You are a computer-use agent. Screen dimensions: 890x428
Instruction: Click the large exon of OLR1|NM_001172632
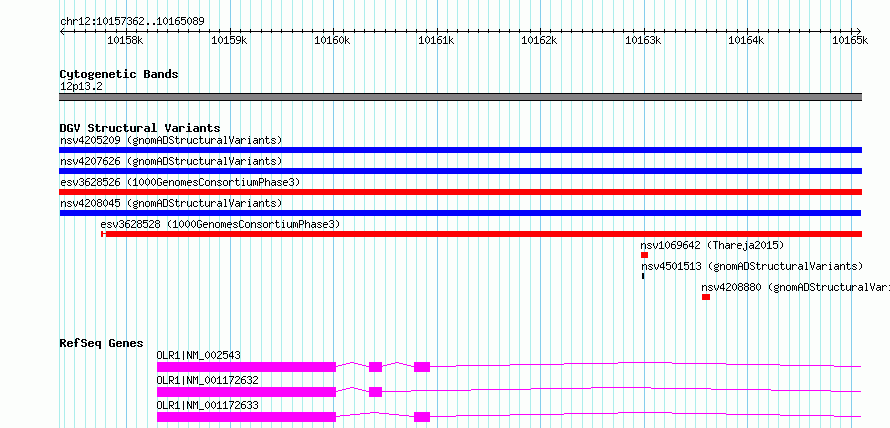246,392
